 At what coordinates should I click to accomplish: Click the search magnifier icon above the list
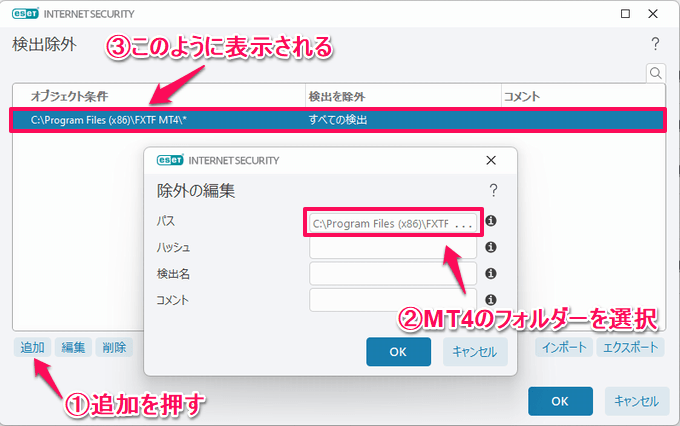(x=656, y=73)
